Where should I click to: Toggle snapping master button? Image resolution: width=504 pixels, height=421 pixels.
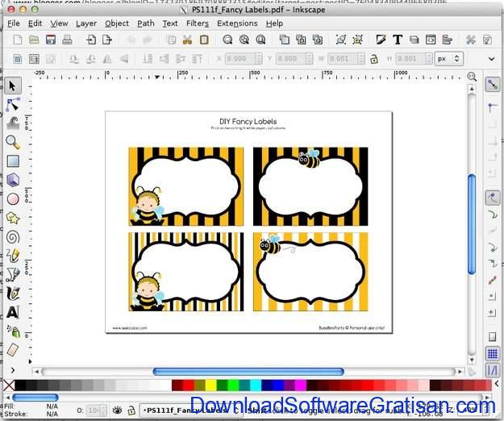point(493,85)
